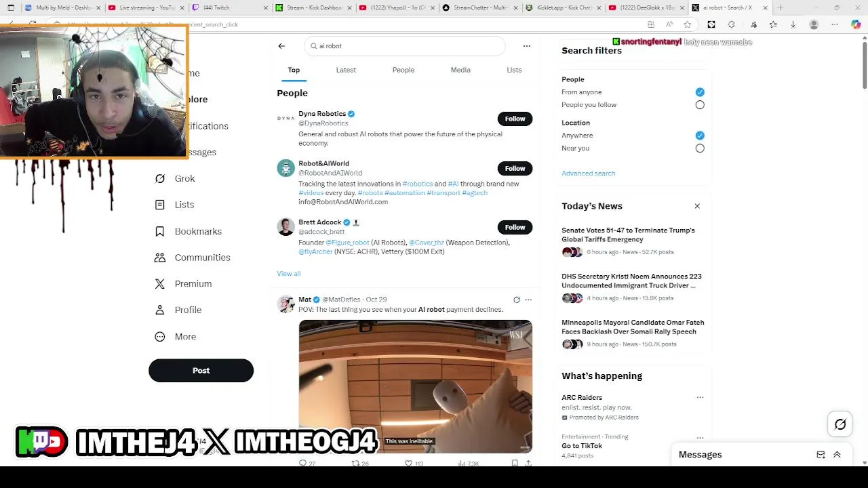The height and width of the screenshot is (488, 868).
Task: Open the Bookmarks sidebar icon
Action: tap(160, 231)
